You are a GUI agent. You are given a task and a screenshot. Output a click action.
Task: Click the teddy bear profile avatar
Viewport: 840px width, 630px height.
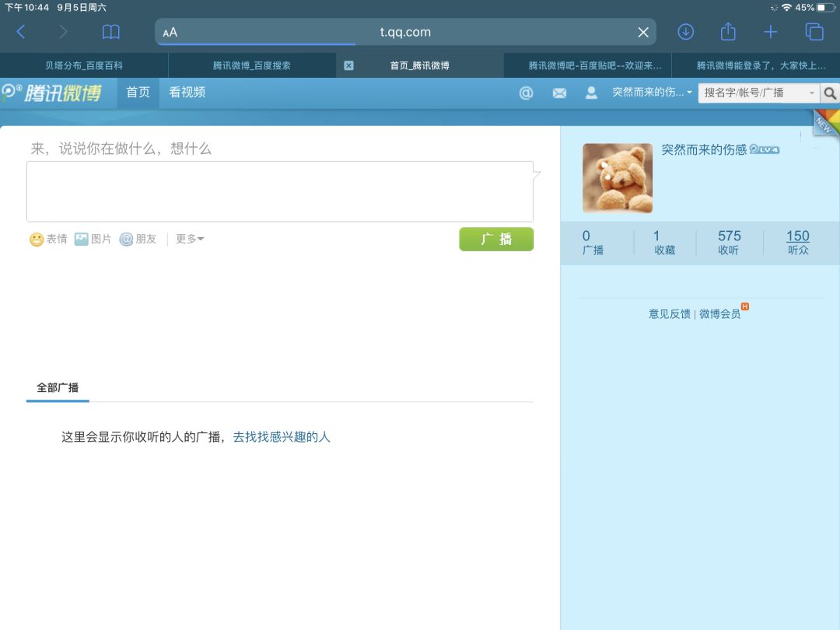618,178
